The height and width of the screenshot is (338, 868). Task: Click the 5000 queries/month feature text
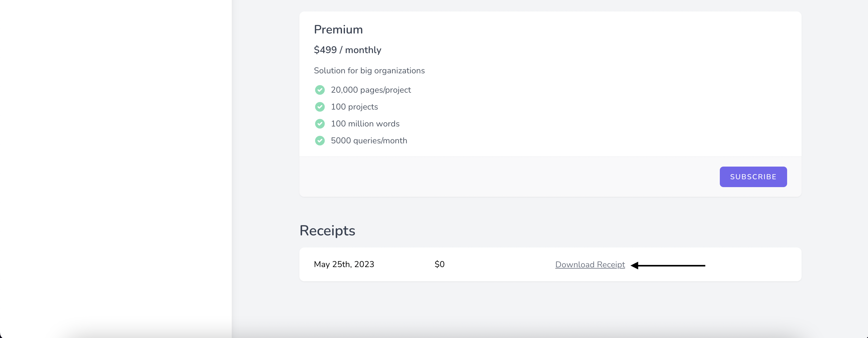(x=369, y=141)
